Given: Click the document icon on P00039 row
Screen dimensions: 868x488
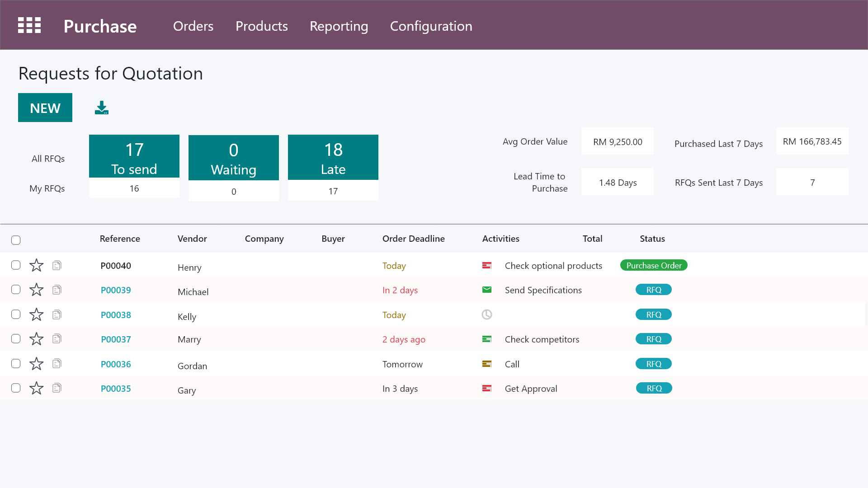Looking at the screenshot, I should [57, 290].
